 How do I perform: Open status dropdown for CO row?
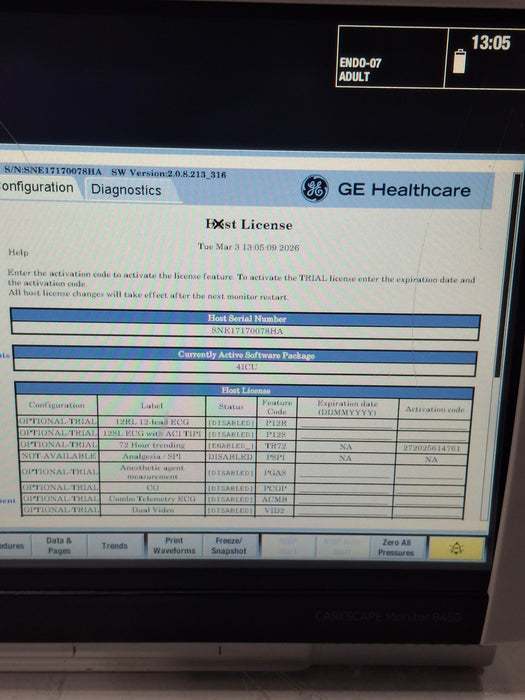pyautogui.click(x=231, y=488)
